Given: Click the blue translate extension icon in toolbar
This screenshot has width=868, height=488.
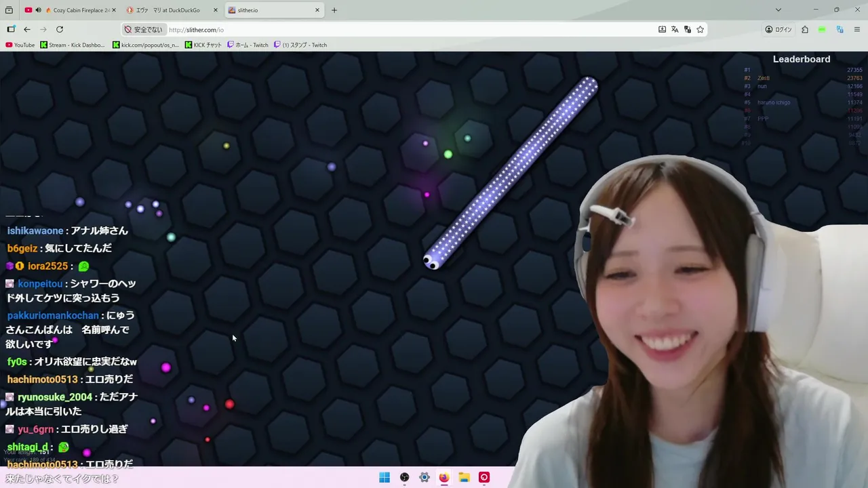Looking at the screenshot, I should 840,29.
